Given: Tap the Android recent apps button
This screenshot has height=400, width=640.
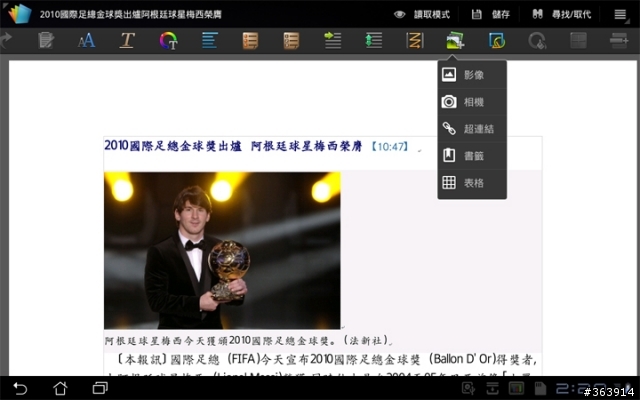Looking at the screenshot, I should coord(100,388).
